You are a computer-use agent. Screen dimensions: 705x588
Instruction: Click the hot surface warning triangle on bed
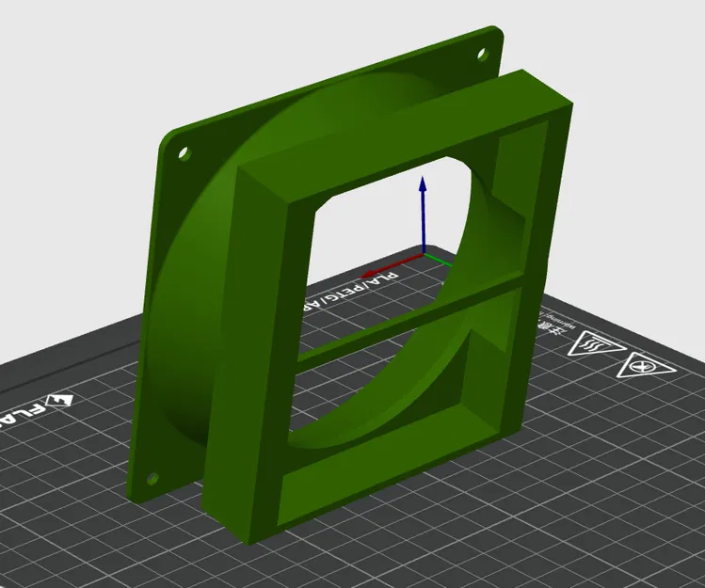[x=596, y=345]
